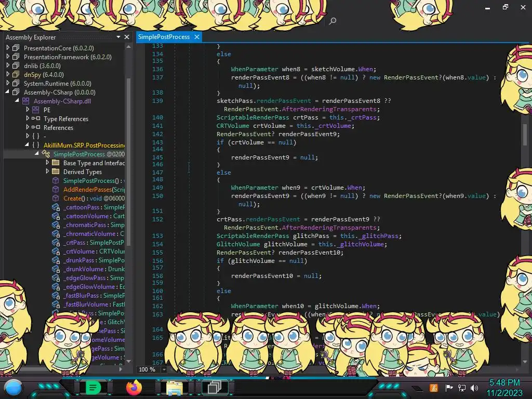Select the References tree node
Screen dimensions: 532x399
pyautogui.click(x=58, y=128)
